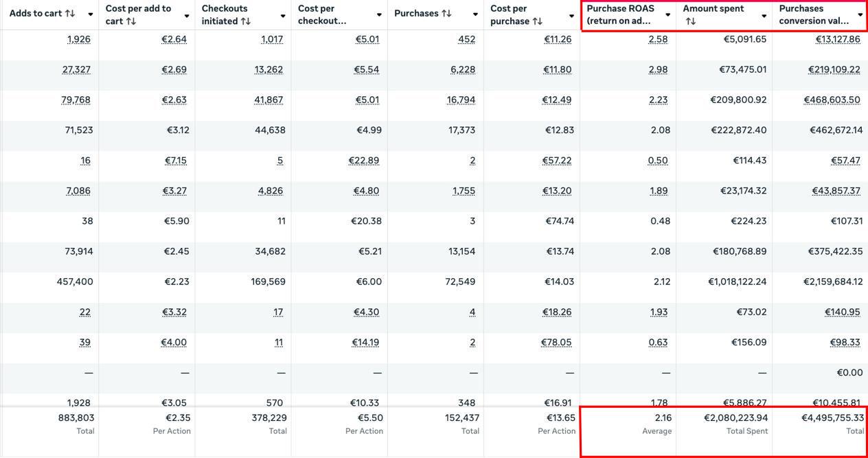Image resolution: width=868 pixels, height=458 pixels.
Task: Open the 7,086 adds to cart link
Action: 78,190
